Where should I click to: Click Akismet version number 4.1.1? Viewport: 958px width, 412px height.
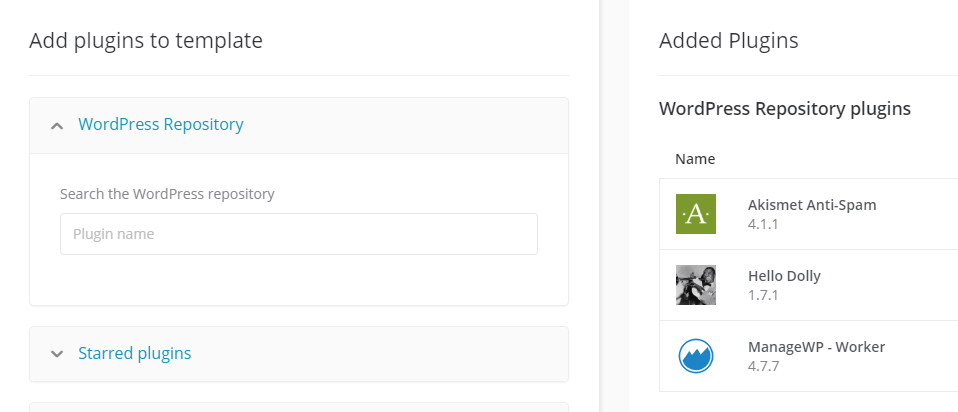tap(763, 224)
